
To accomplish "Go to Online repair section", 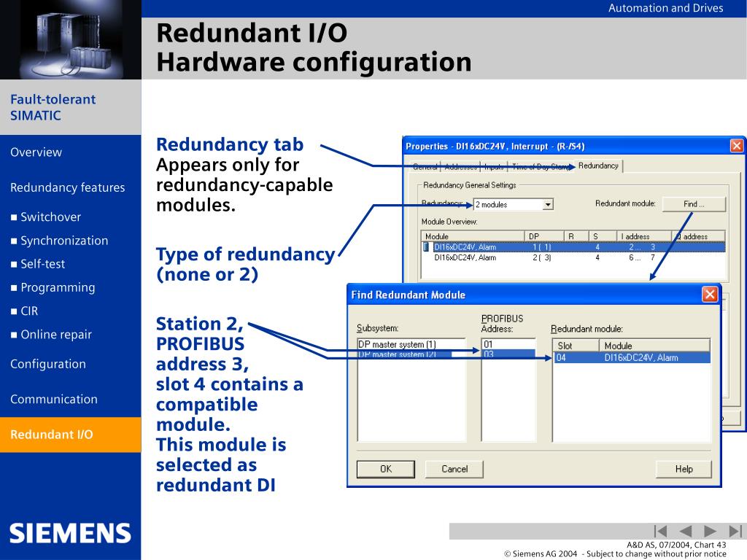I will point(56,334).
